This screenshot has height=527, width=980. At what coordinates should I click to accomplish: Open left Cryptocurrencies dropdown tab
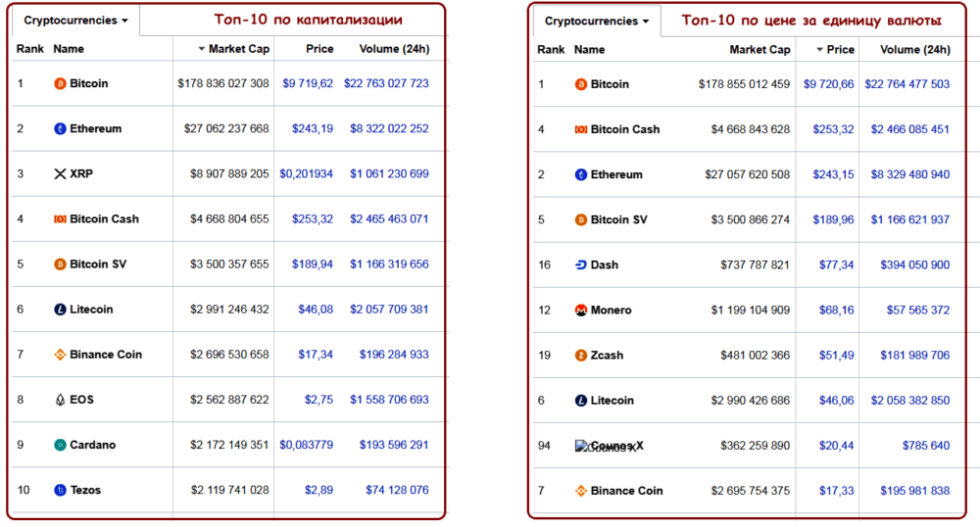tap(75, 21)
